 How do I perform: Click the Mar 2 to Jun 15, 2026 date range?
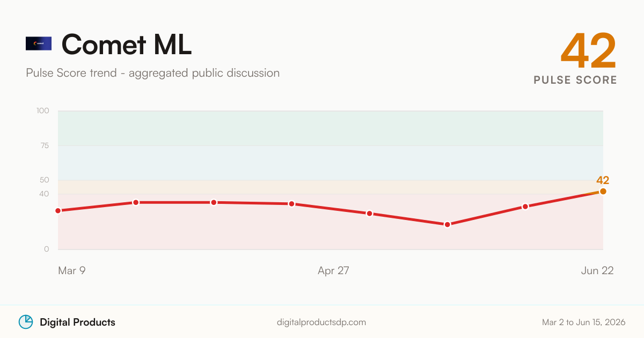point(584,322)
